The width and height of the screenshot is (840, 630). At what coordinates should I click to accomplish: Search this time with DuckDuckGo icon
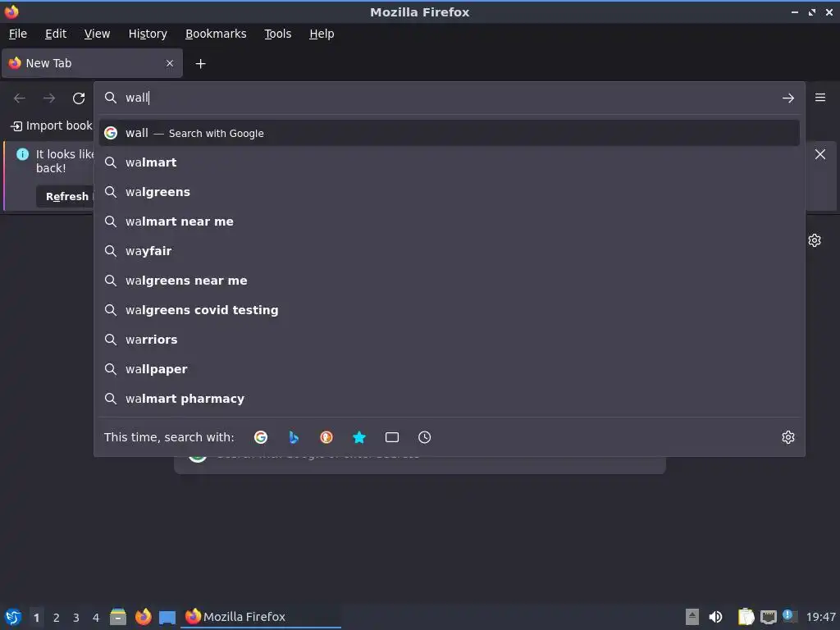[x=326, y=437]
